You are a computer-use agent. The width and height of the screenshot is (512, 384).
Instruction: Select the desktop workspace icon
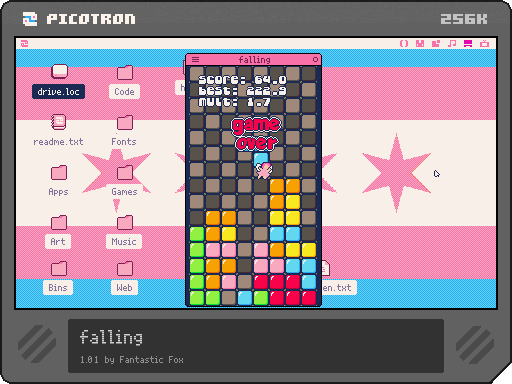[468, 44]
